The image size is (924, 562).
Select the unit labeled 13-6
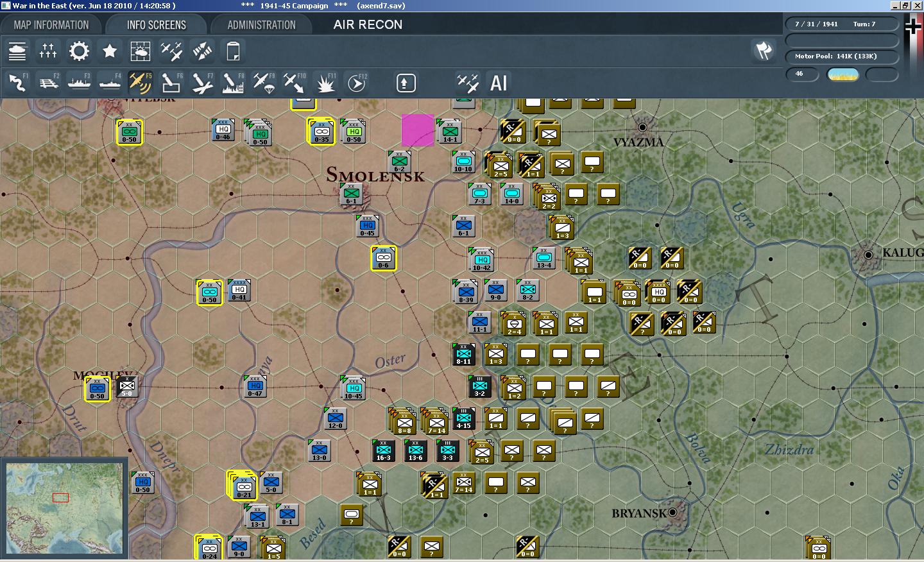[415, 450]
